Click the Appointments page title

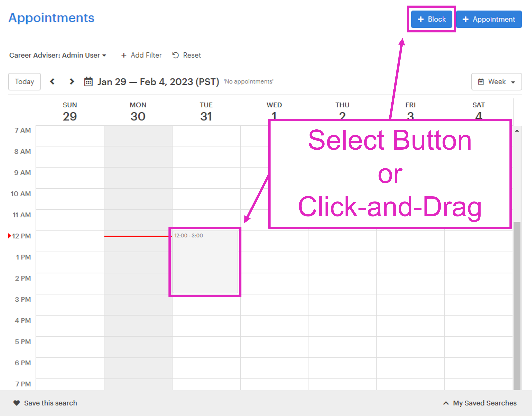pyautogui.click(x=51, y=18)
